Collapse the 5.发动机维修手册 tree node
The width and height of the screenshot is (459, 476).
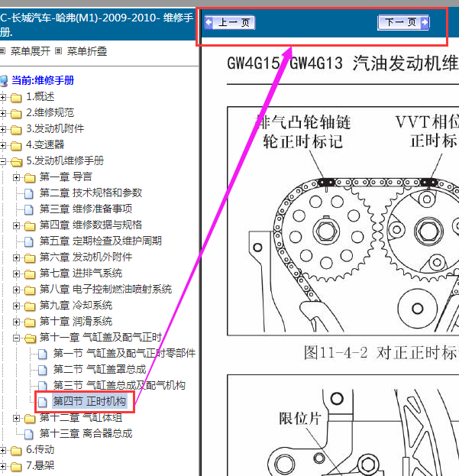tap(3, 161)
